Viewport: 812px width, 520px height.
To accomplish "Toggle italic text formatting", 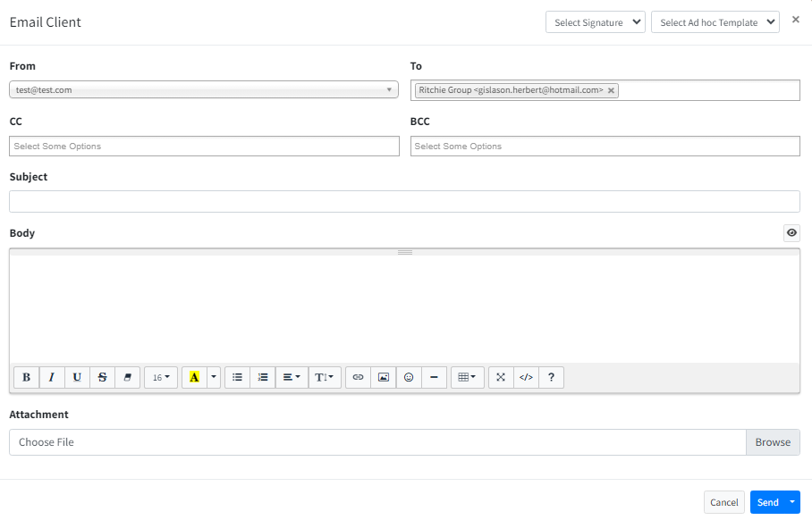I will tap(52, 378).
